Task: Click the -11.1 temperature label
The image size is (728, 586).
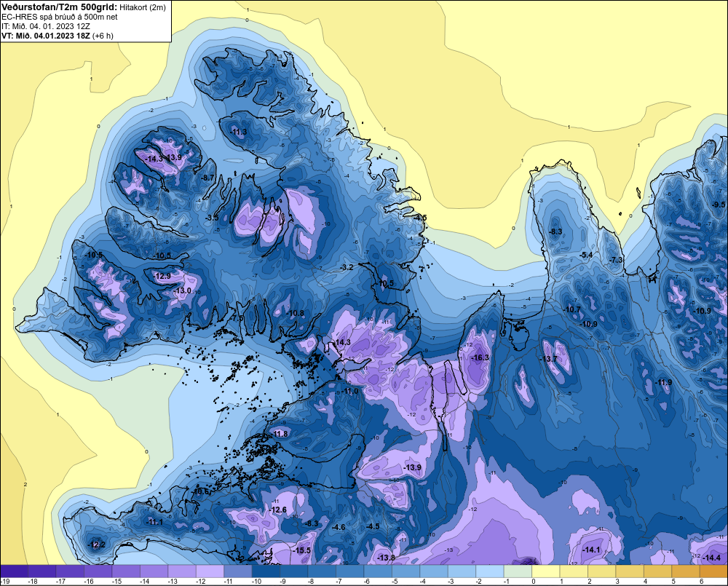Action: point(154,522)
